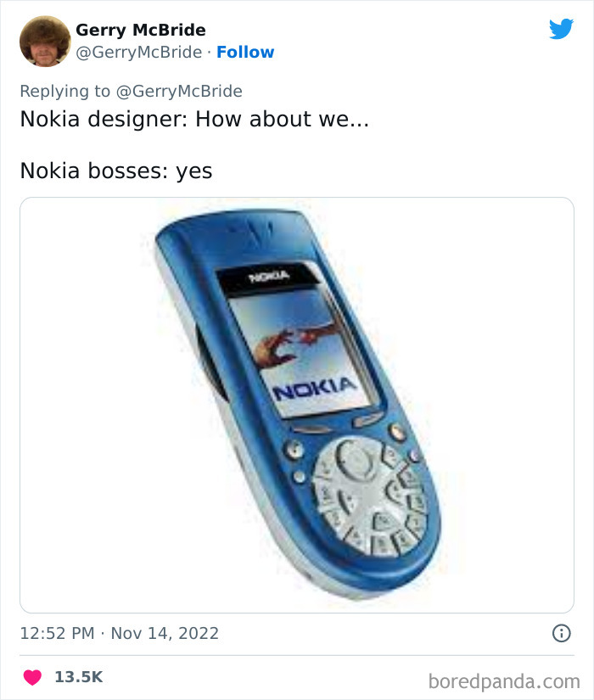Click the Follow button
The width and height of the screenshot is (594, 700).
coord(246,52)
